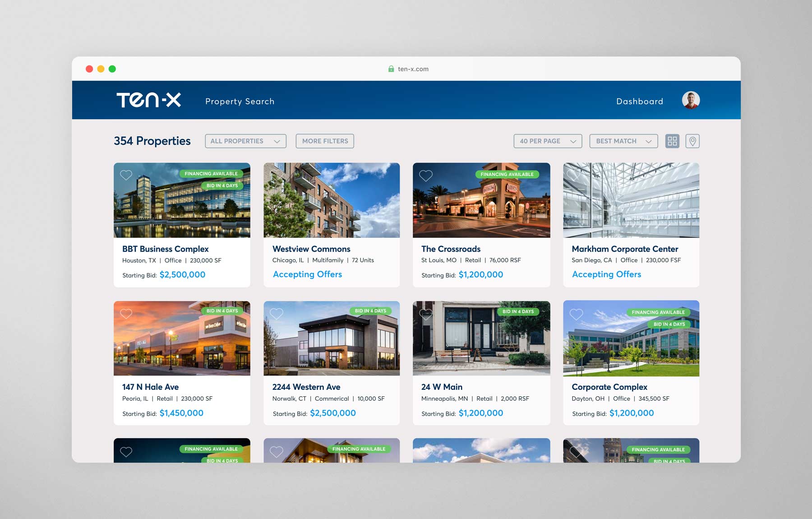Go to Property Search
Image resolution: width=812 pixels, height=519 pixels.
240,102
